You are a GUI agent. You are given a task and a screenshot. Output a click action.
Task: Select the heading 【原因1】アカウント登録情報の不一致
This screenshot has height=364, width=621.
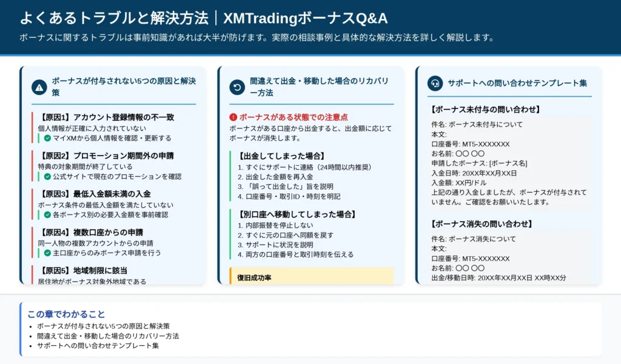point(106,117)
